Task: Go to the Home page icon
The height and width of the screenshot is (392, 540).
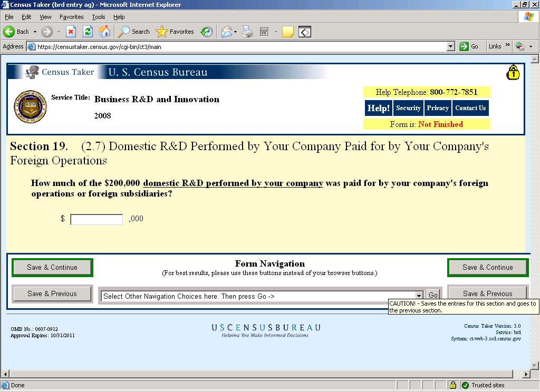Action: coord(104,32)
